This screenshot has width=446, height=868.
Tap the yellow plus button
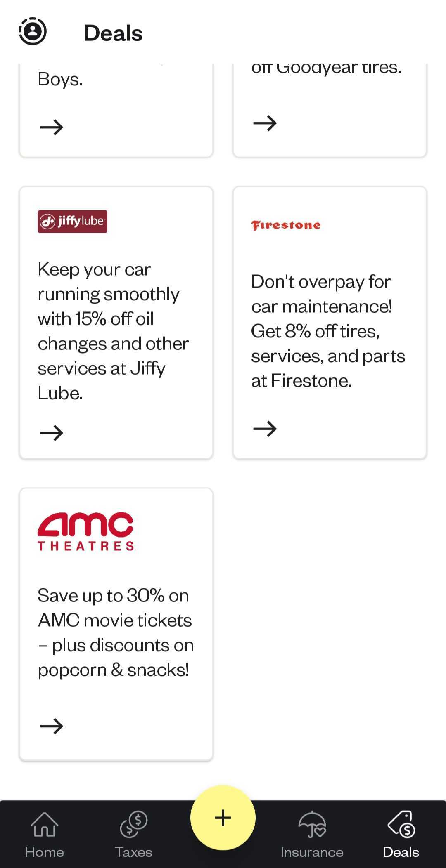point(223,818)
